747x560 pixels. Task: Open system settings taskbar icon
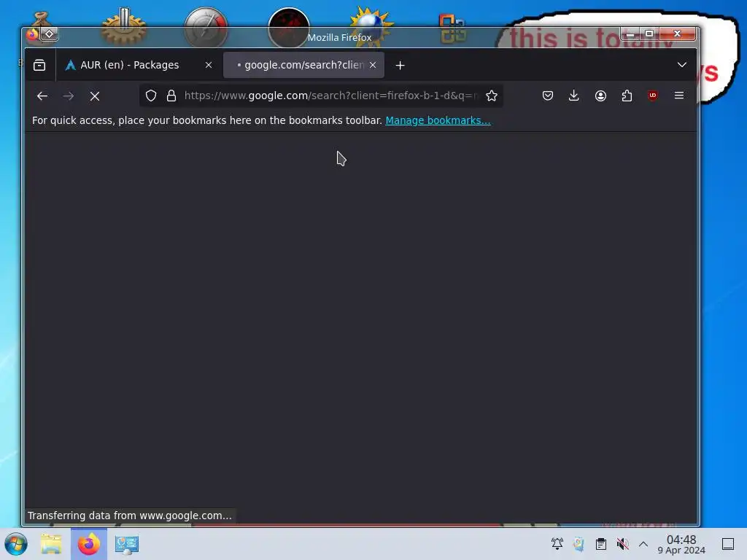[x=127, y=544]
